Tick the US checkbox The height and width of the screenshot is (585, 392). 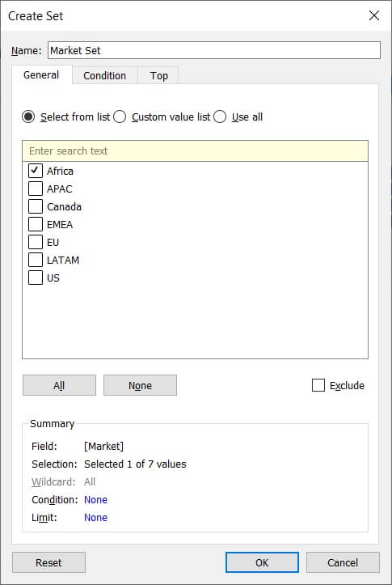tap(36, 278)
